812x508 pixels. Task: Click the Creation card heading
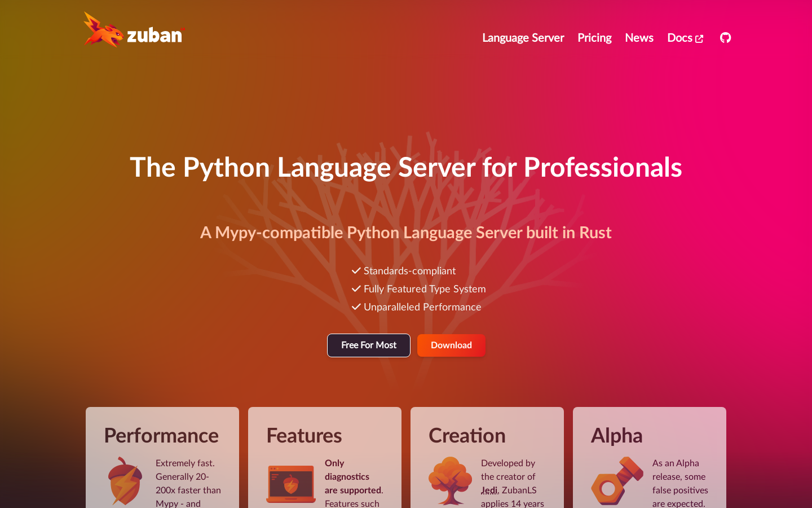[467, 436]
